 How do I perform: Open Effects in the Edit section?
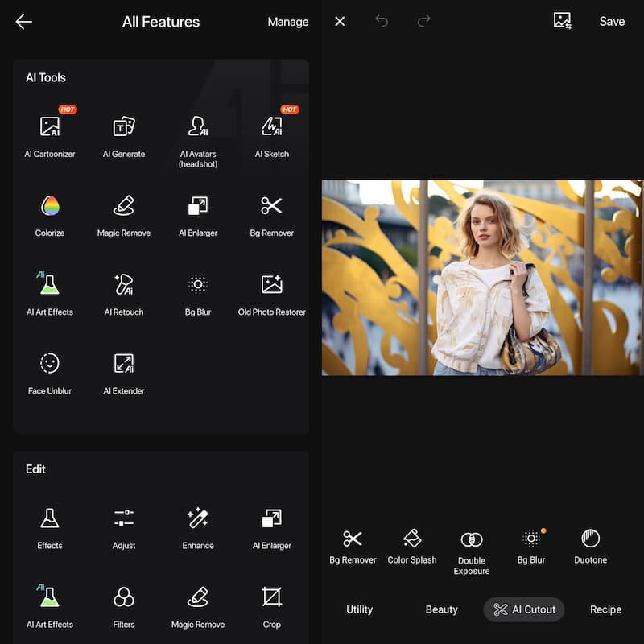50,529
